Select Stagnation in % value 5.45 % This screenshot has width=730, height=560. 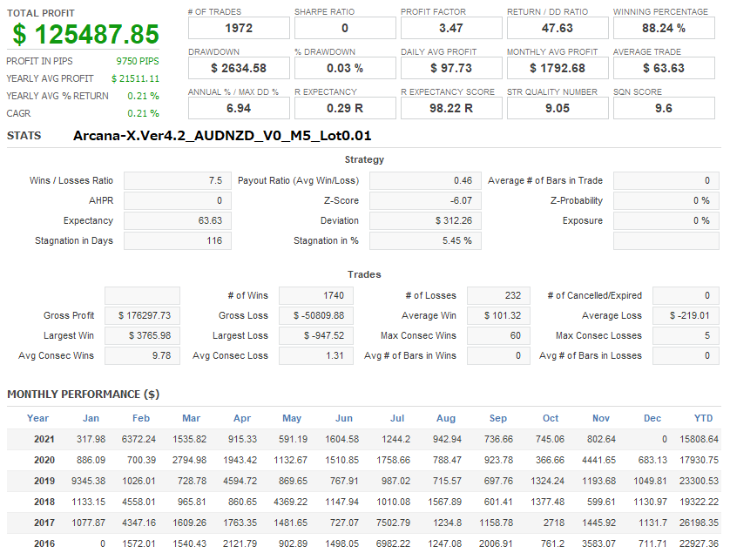coord(425,240)
